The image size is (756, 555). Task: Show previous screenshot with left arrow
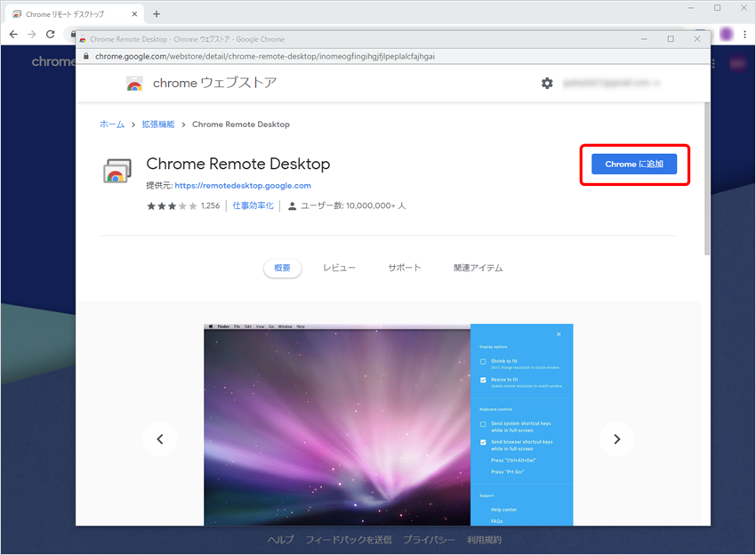(160, 439)
